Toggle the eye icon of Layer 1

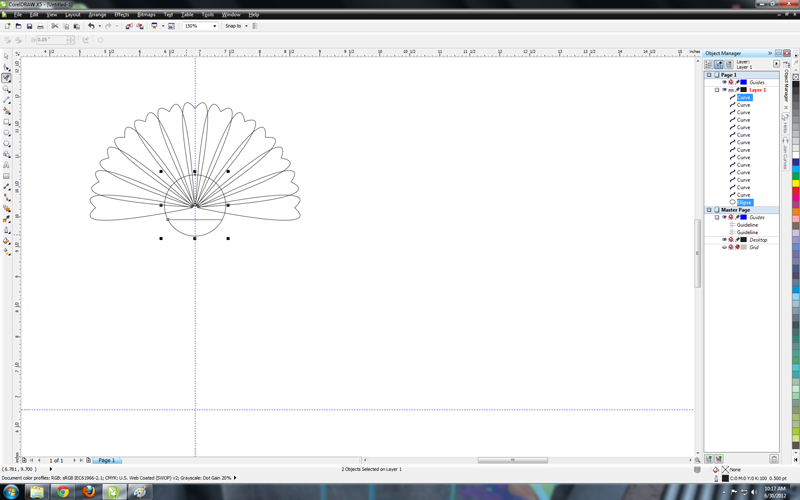tap(724, 90)
